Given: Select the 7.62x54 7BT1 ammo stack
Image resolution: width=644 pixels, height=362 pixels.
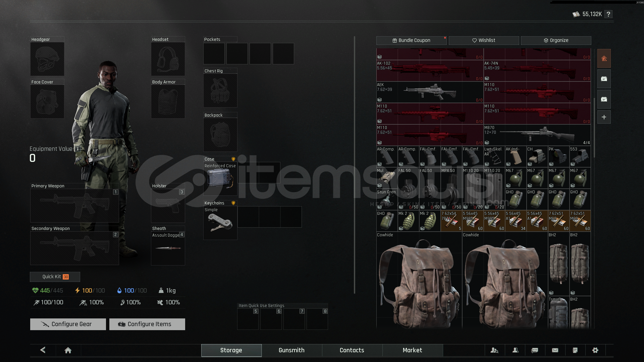Looking at the screenshot, I should coord(451,221).
